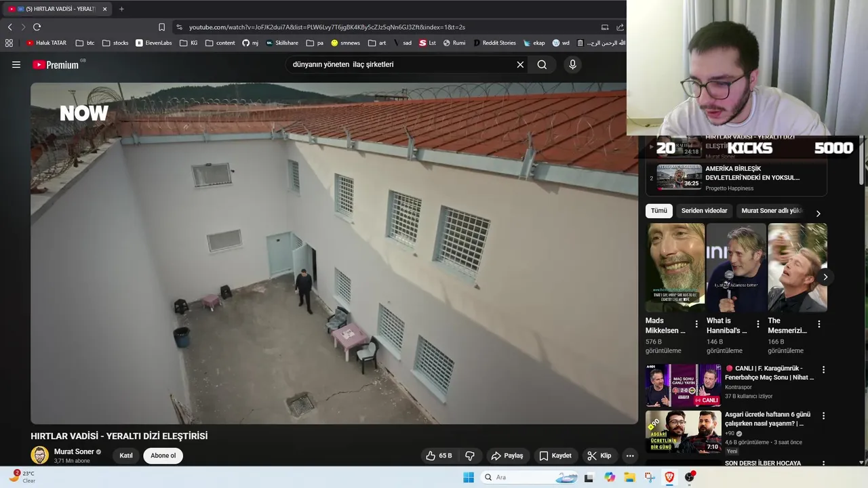
Task: Like the video showing 65 B
Action: coord(438,455)
